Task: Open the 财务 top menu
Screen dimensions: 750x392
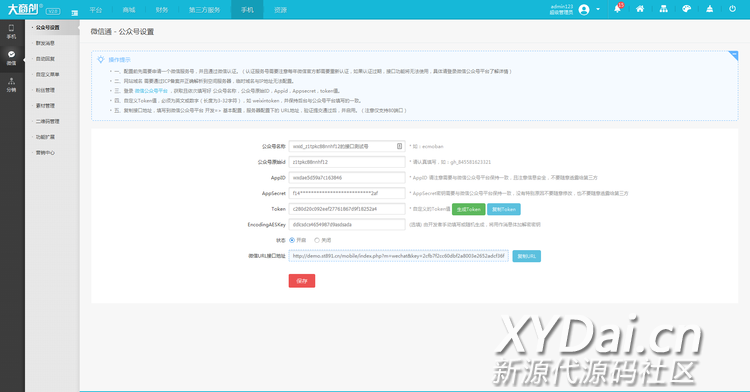Action: (162, 10)
